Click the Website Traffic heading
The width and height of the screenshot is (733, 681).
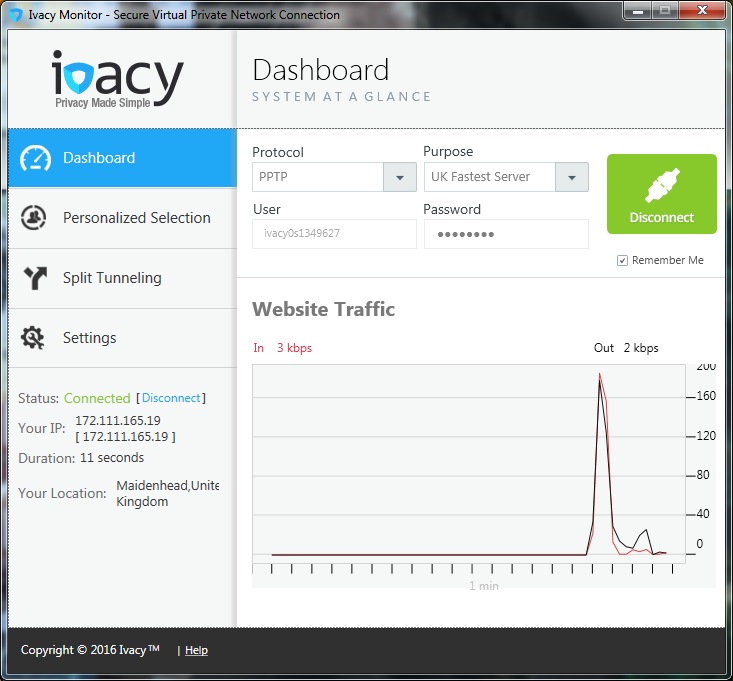tap(323, 309)
